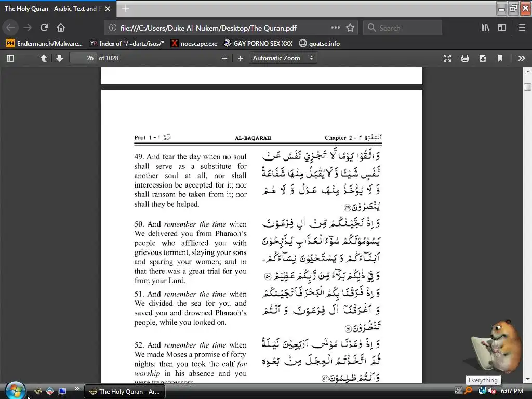The image size is (532, 399).
Task: Open the Firefox Library menu
Action: click(485, 28)
